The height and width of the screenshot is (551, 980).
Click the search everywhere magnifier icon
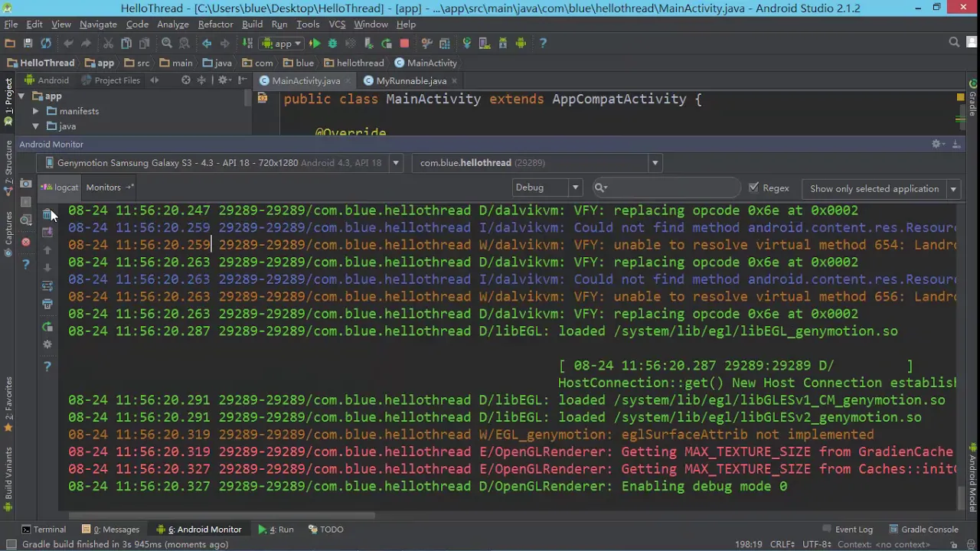click(954, 43)
